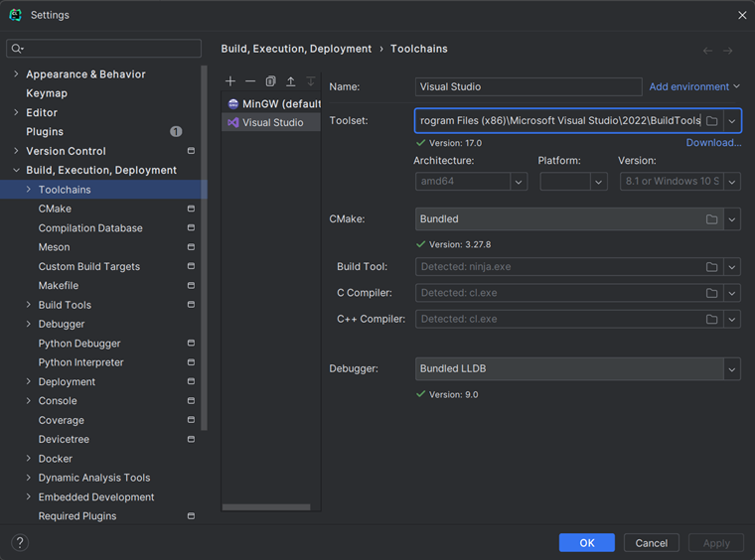Navigate back with left arrow

[707, 51]
